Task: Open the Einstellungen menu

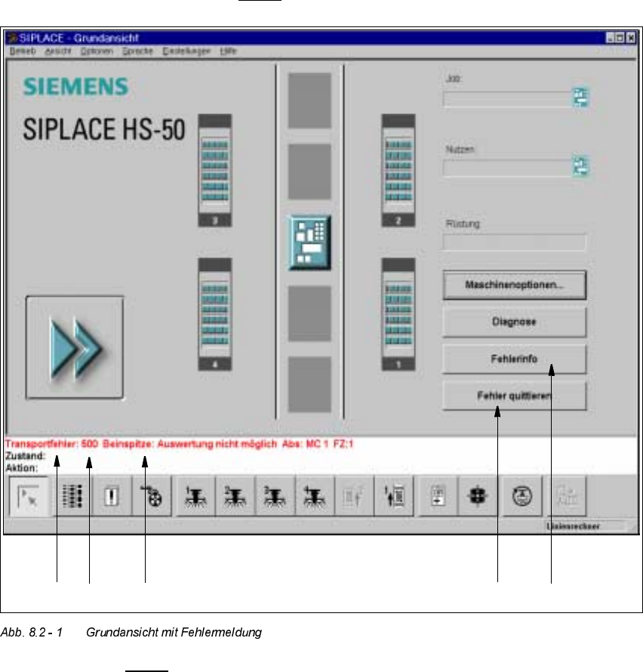Action: pyautogui.click(x=186, y=51)
